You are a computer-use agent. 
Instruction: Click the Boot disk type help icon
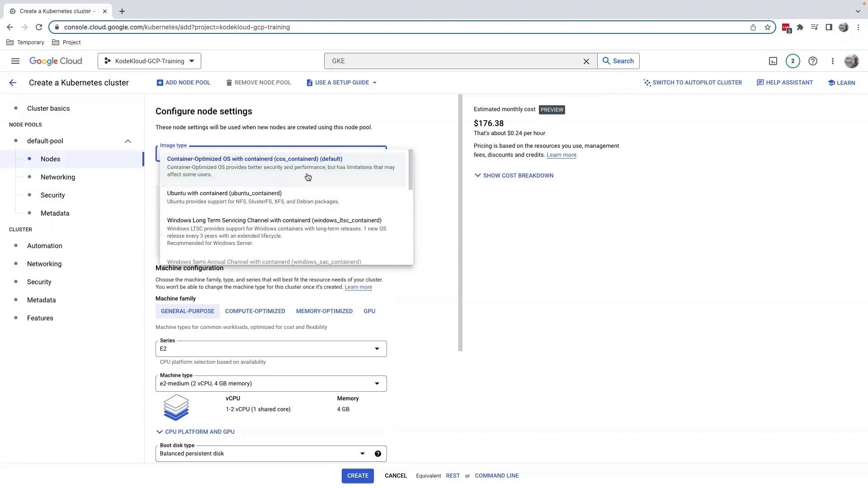(377, 454)
